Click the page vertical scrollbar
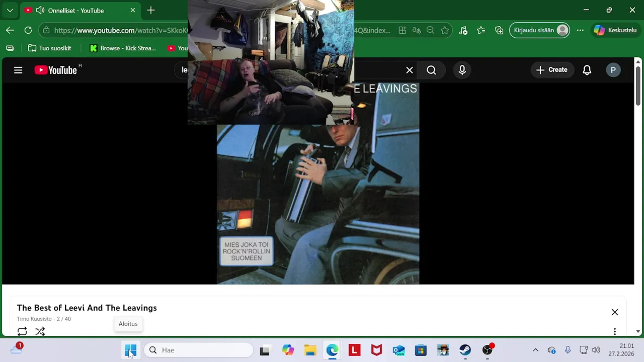The width and height of the screenshot is (644, 362). click(x=638, y=85)
